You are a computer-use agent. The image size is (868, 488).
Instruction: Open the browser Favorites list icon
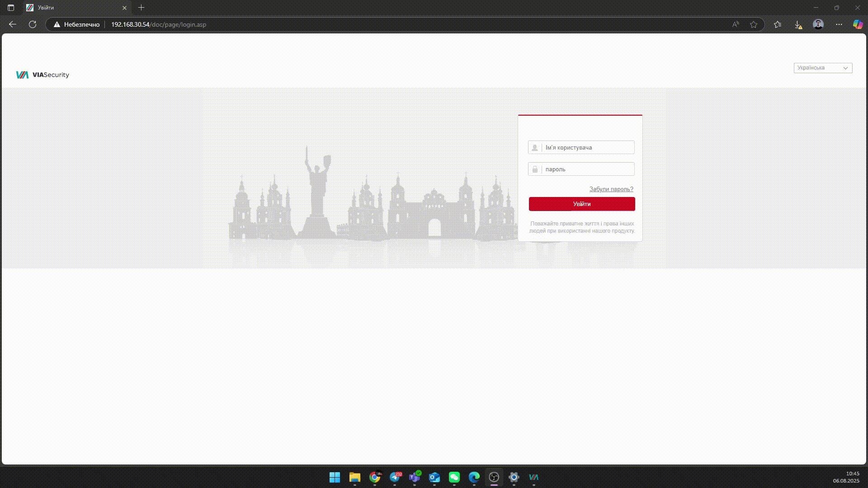(x=778, y=24)
